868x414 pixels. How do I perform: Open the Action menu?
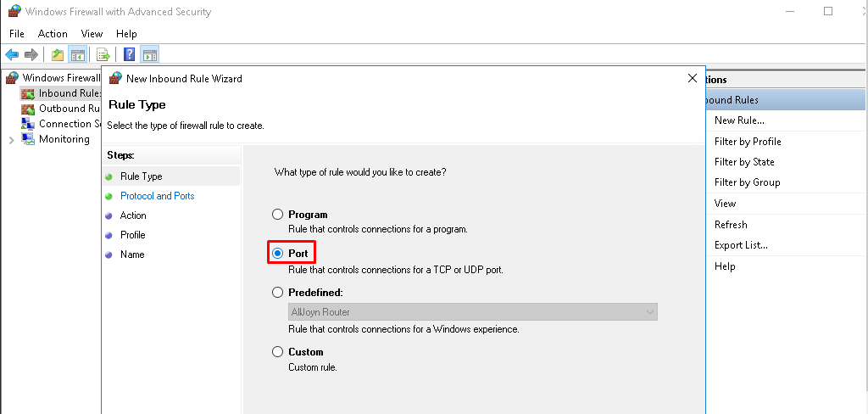tap(53, 34)
